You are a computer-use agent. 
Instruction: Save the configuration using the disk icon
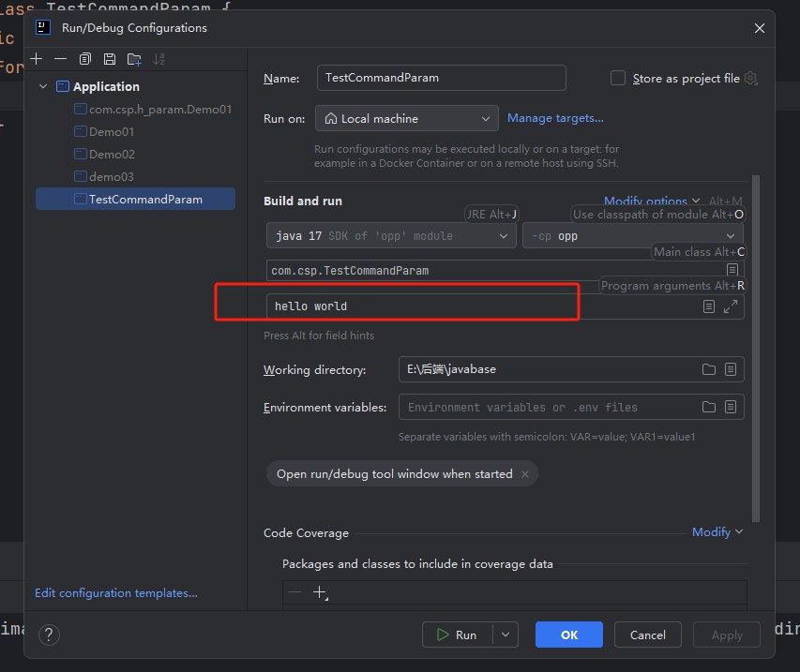point(110,58)
